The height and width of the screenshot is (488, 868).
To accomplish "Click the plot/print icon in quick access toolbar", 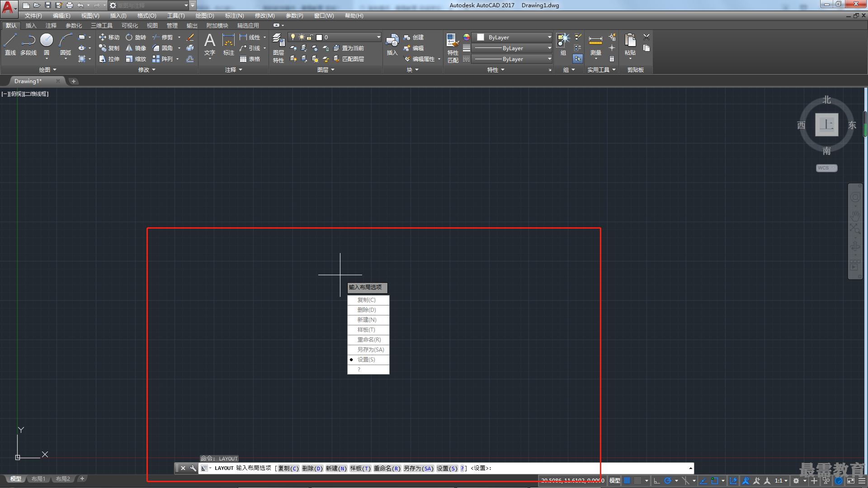I will pos(70,5).
